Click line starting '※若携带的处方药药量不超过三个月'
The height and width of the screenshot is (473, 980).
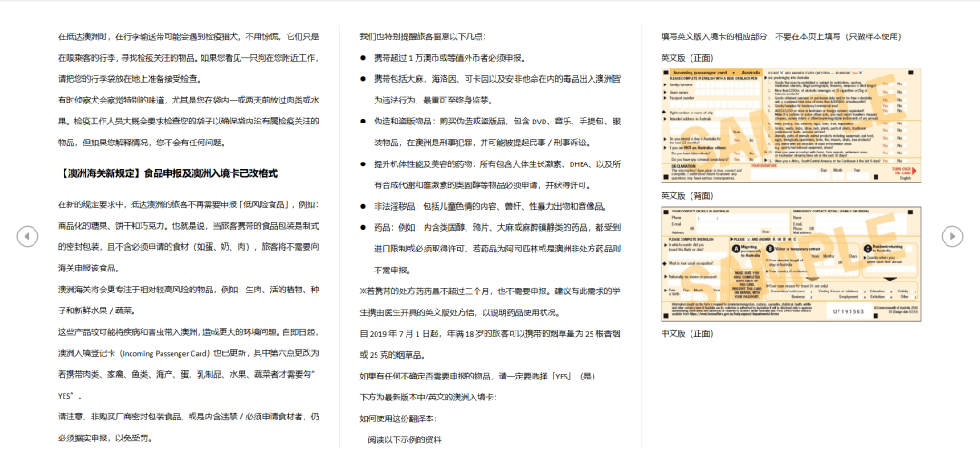[x=490, y=291]
